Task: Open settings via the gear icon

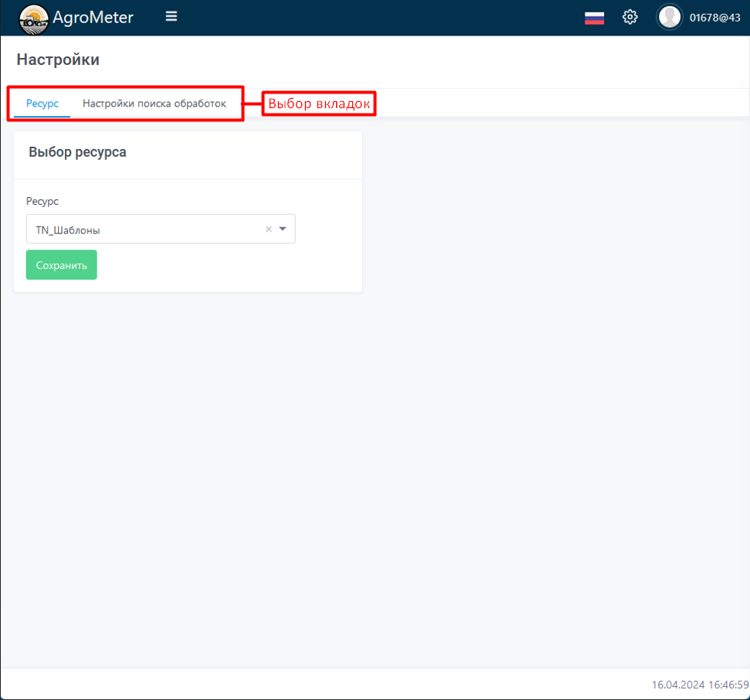Action: click(630, 17)
